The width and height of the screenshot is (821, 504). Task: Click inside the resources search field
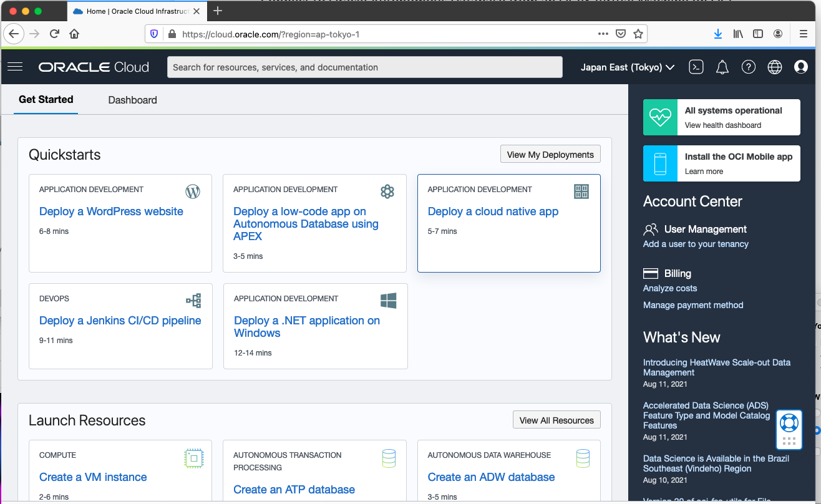pos(364,67)
